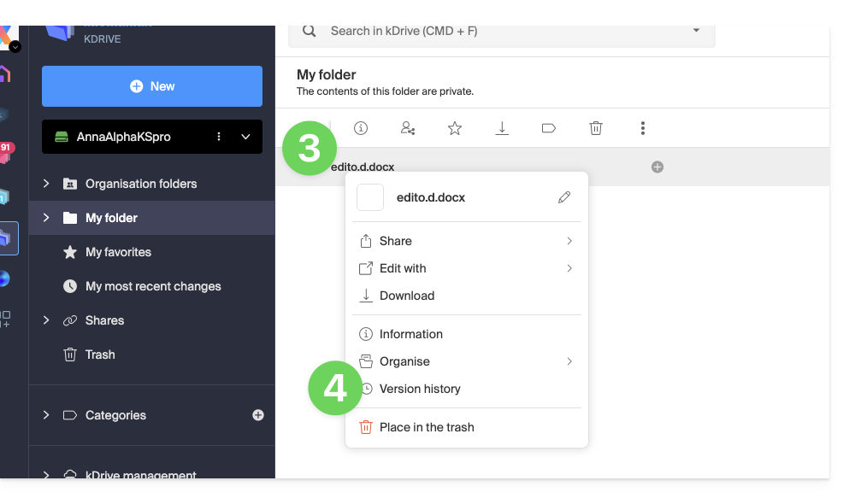Viewport: 855px width, 504px height.
Task: Click the kDrive app icon in rail
Action: click(x=7, y=238)
